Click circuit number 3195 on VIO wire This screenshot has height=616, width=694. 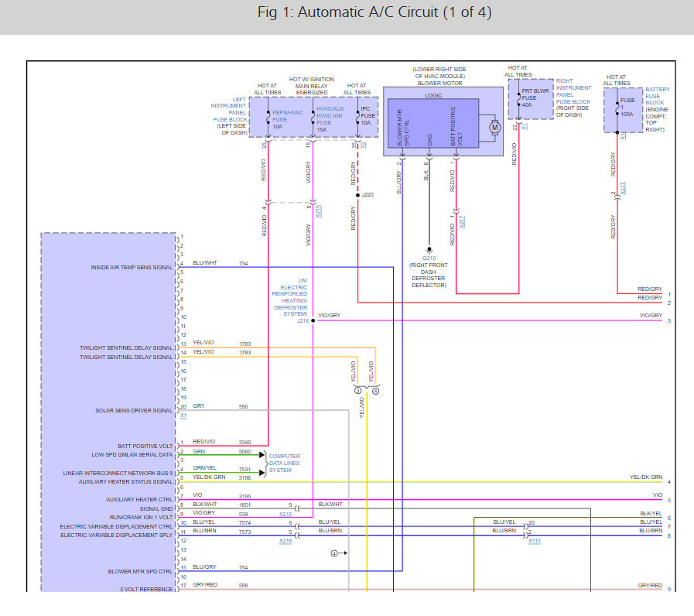point(244,496)
